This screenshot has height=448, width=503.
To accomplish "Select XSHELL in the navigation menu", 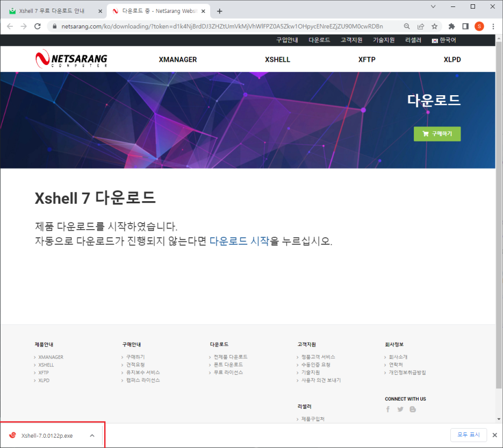I will tap(277, 59).
